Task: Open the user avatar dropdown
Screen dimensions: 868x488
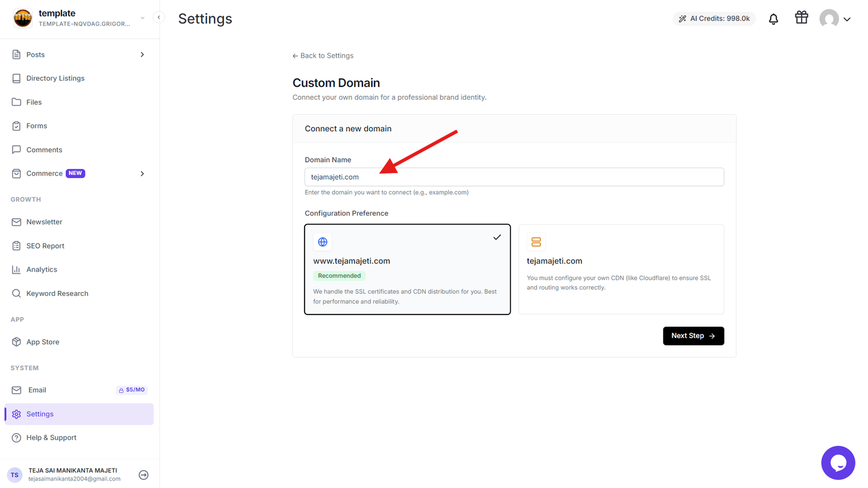Action: tap(834, 19)
